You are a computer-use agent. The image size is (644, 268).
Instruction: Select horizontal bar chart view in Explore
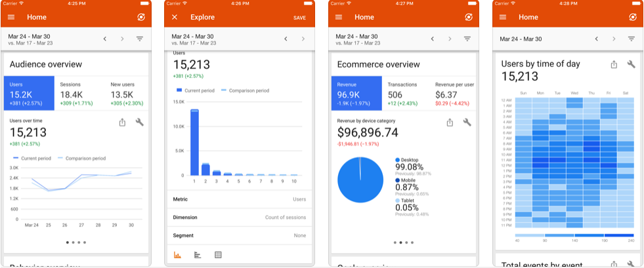198,255
